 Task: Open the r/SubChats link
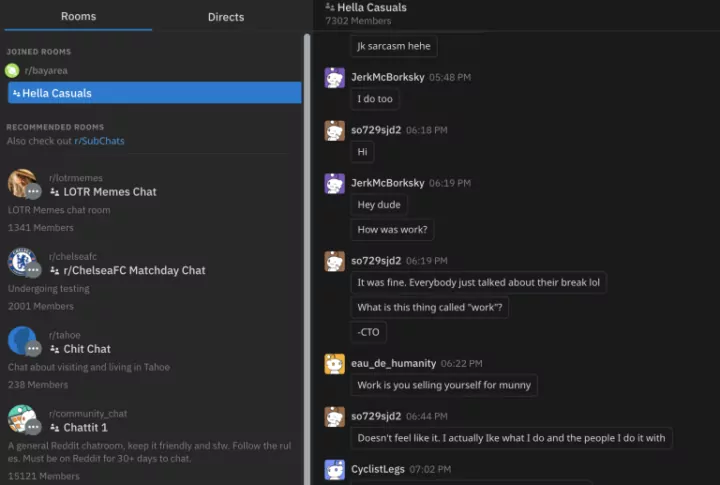pyautogui.click(x=99, y=141)
